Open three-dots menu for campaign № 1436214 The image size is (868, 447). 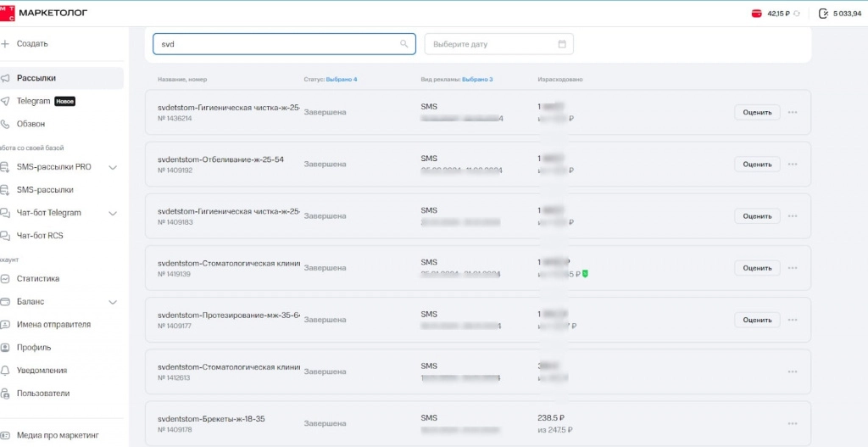[x=793, y=113]
